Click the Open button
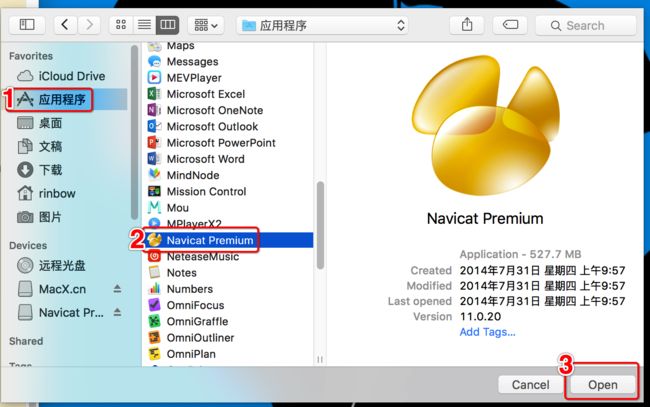The image size is (650, 407). 603,385
